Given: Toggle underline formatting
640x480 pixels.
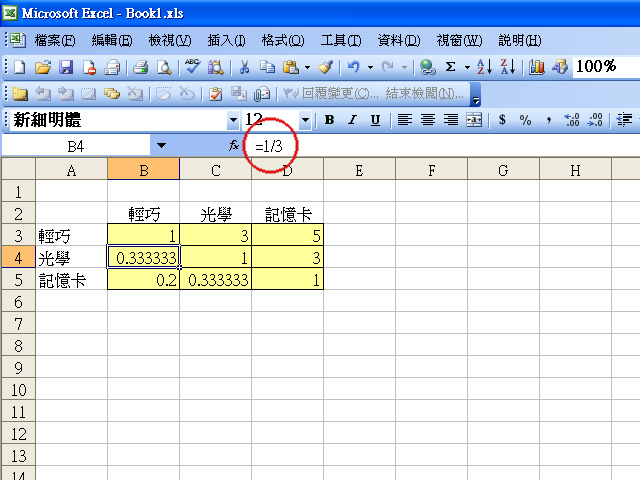Looking at the screenshot, I should click(x=375, y=120).
